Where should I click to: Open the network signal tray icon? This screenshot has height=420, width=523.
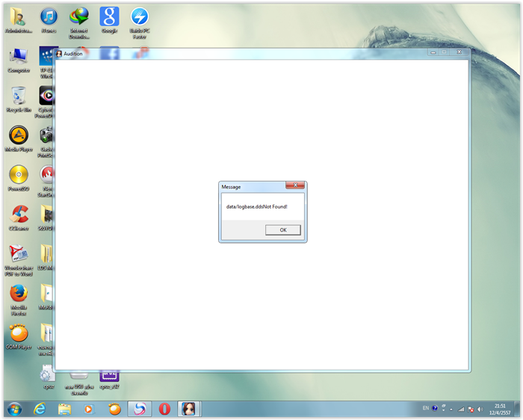click(x=461, y=410)
